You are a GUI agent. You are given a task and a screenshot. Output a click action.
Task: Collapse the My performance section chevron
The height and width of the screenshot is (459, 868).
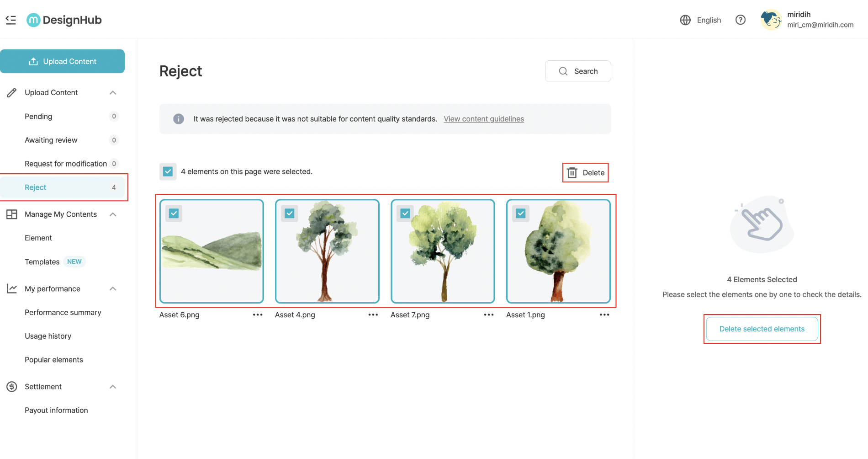(x=113, y=288)
